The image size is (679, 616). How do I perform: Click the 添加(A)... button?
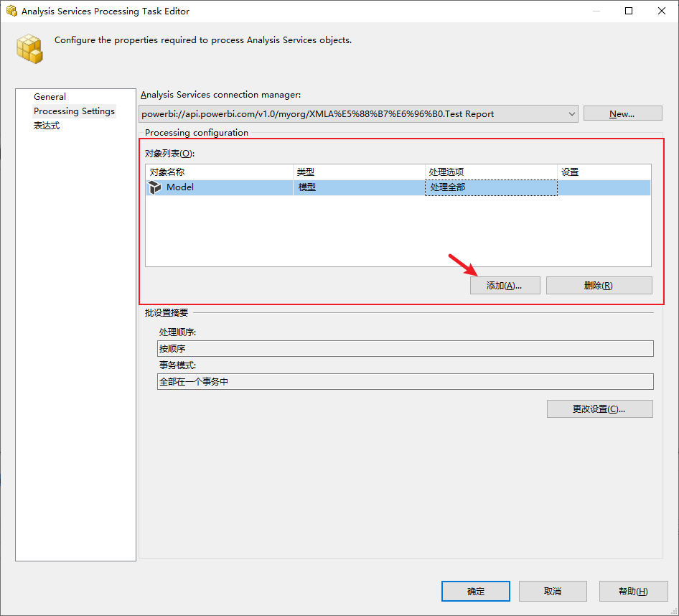(503, 286)
